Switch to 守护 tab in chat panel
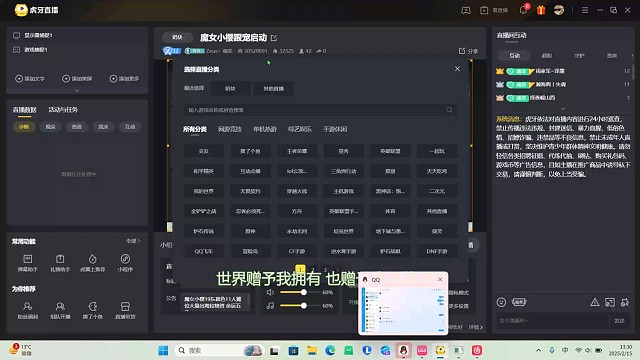This screenshot has width=640, height=360. pos(579,56)
